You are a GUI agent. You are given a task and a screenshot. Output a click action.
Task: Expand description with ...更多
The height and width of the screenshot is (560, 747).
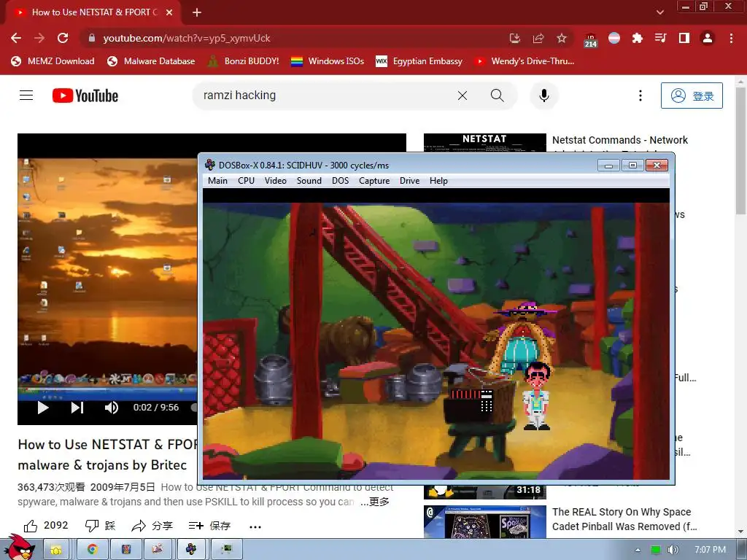click(375, 502)
